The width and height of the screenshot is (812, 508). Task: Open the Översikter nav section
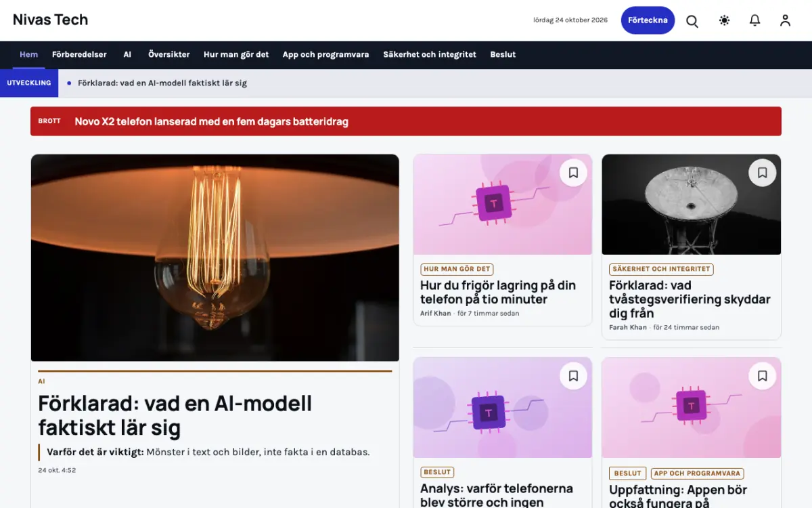169,55
